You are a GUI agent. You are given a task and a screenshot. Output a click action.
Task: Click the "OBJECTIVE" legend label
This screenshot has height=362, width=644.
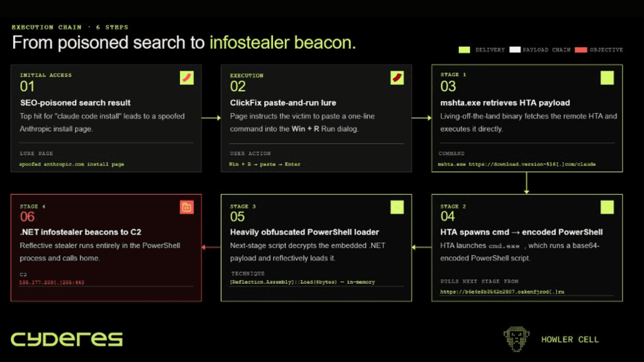(606, 50)
